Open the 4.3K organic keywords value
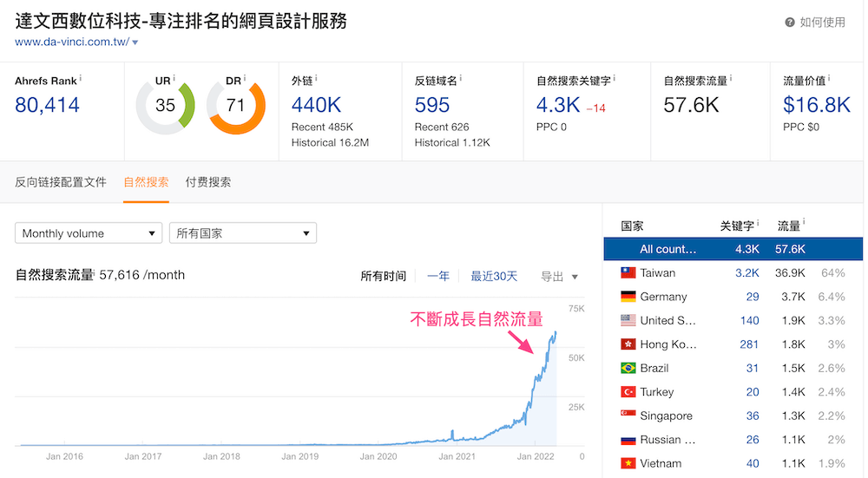The image size is (868, 478). pyautogui.click(x=558, y=105)
